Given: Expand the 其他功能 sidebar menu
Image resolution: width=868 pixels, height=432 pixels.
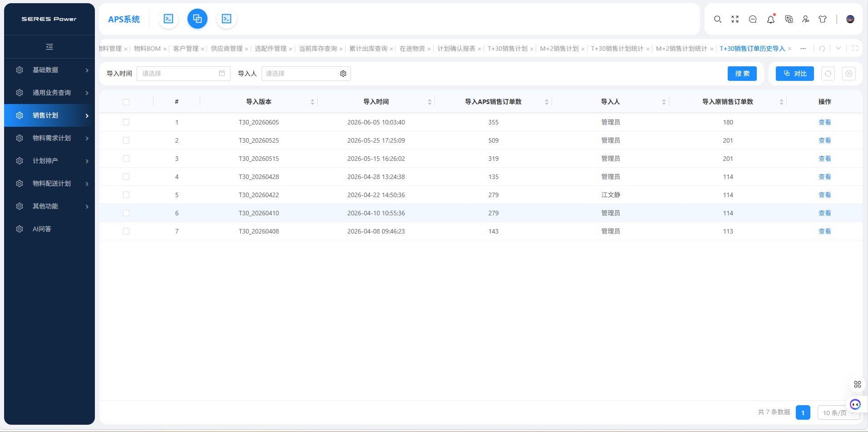Looking at the screenshot, I should pyautogui.click(x=49, y=206).
